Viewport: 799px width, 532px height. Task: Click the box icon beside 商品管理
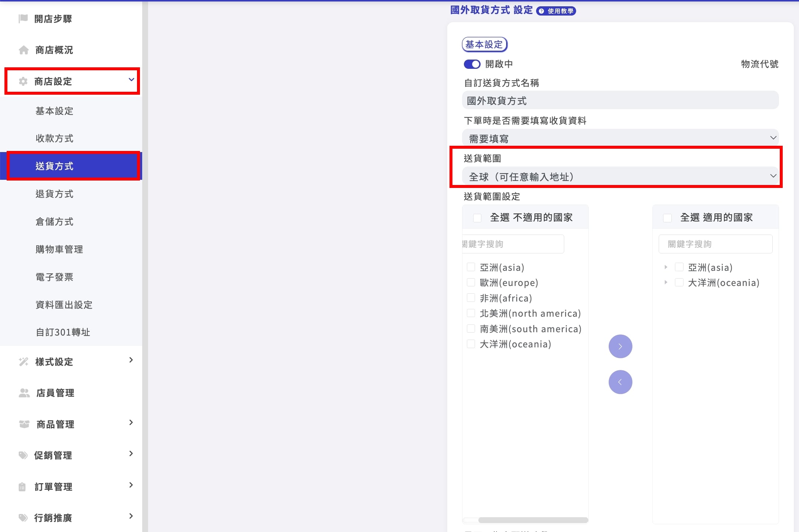click(x=24, y=424)
